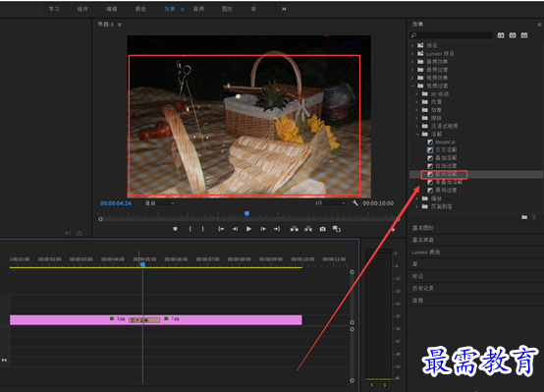Click the Go to In point icon
This screenshot has height=392, width=544.
click(x=221, y=229)
